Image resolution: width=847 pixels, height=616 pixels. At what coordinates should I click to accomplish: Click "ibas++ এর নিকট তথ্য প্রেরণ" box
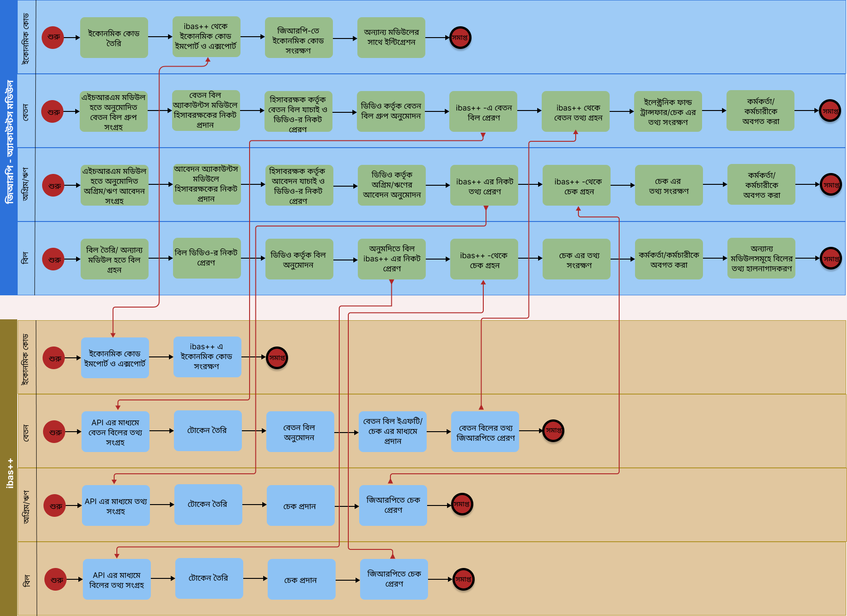[484, 185]
